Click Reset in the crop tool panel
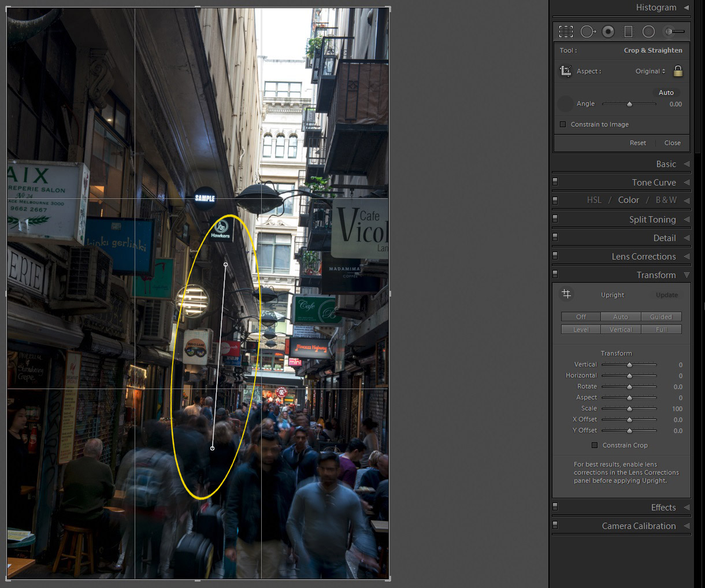 (x=638, y=143)
